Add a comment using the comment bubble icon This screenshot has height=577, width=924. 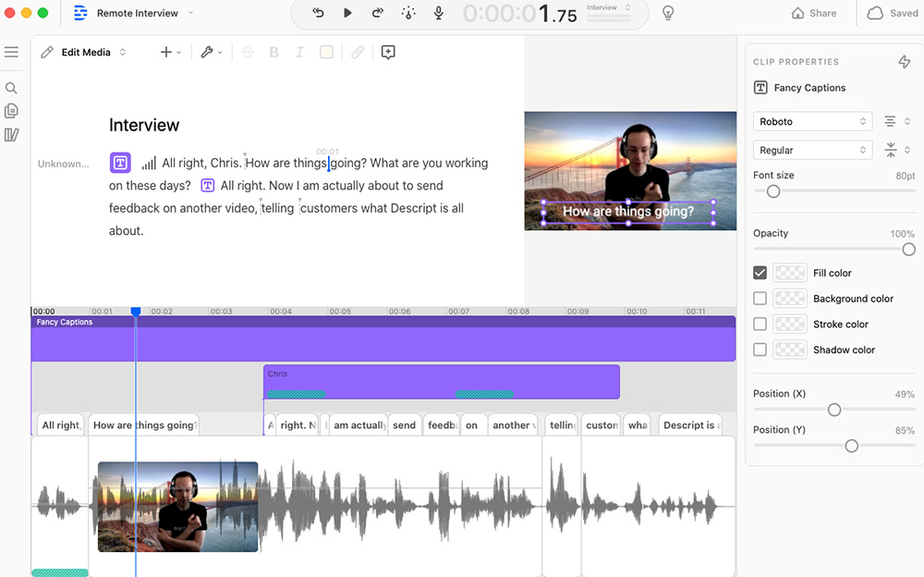(388, 52)
